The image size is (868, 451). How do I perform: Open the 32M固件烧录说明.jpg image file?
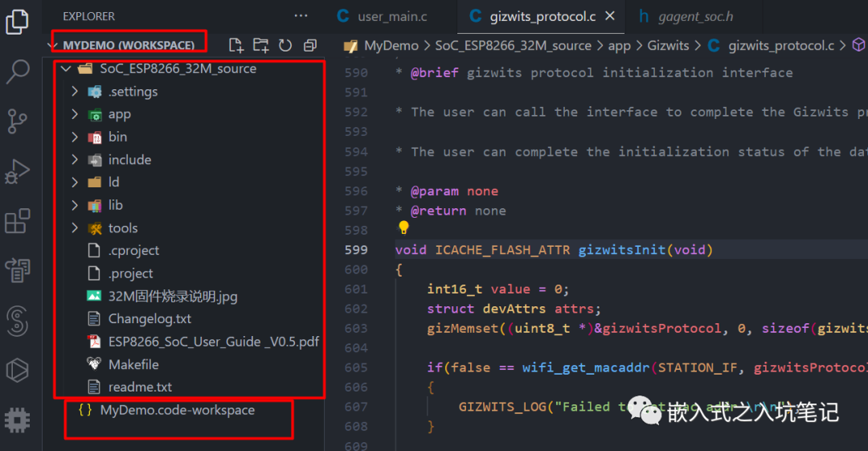click(x=173, y=297)
